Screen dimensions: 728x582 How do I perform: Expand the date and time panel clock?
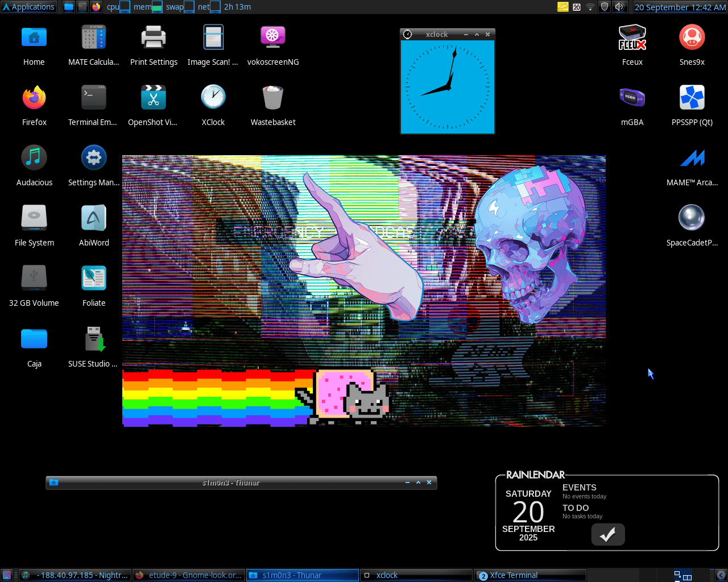[x=680, y=7]
